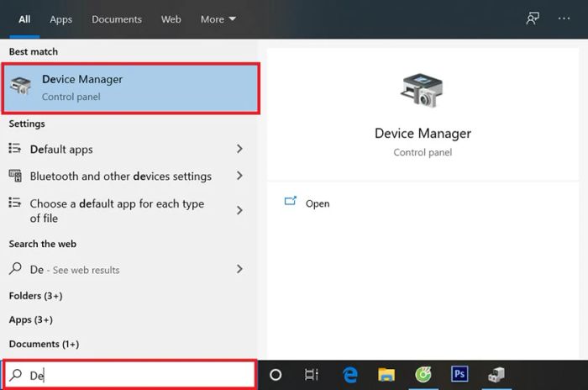The height and width of the screenshot is (390, 588).
Task: Select De - See web results
Action: (x=129, y=270)
